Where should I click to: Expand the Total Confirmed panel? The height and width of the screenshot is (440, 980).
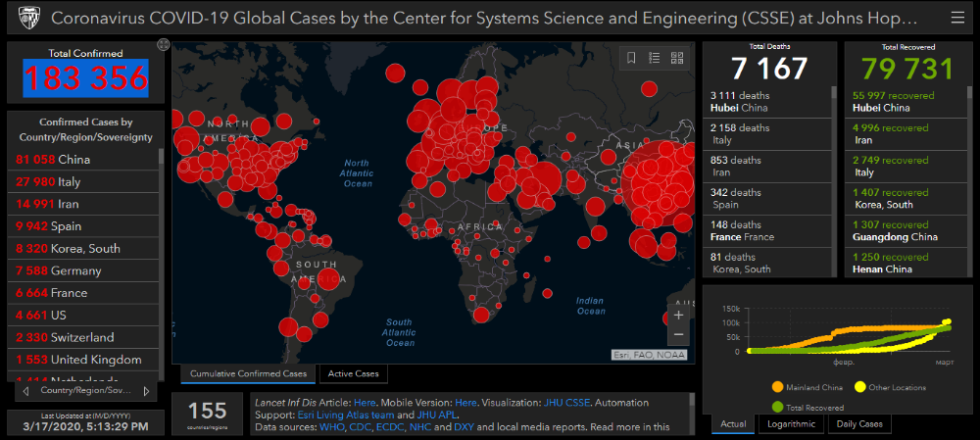(x=163, y=45)
